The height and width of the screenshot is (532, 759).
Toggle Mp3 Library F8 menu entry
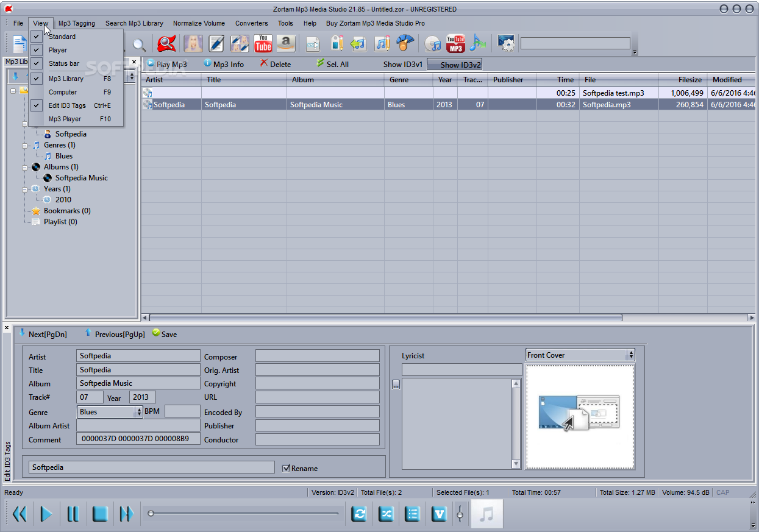point(76,79)
